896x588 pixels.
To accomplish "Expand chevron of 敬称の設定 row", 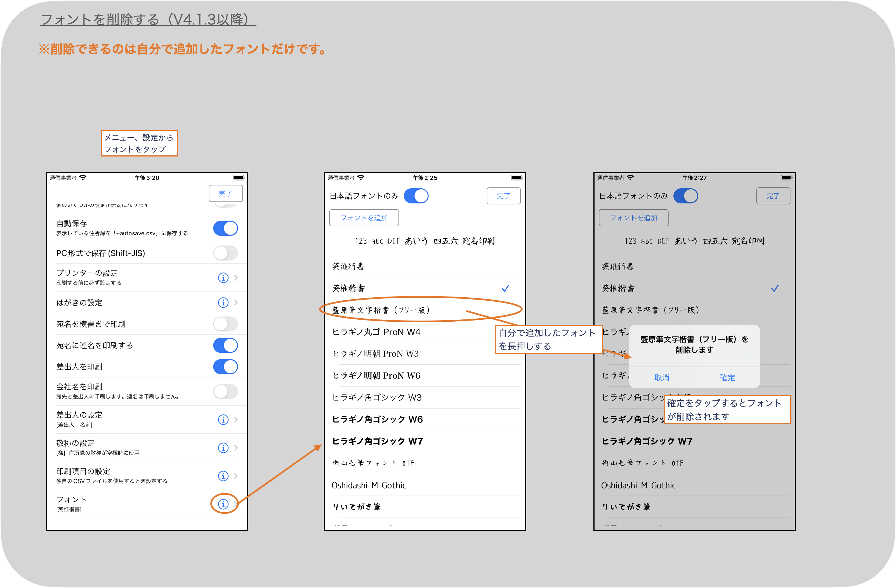I will [x=236, y=448].
